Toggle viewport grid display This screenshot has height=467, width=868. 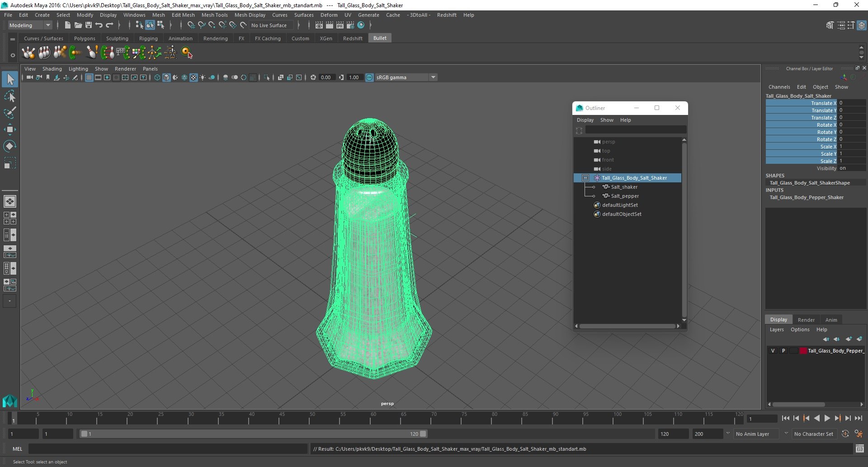pos(89,77)
